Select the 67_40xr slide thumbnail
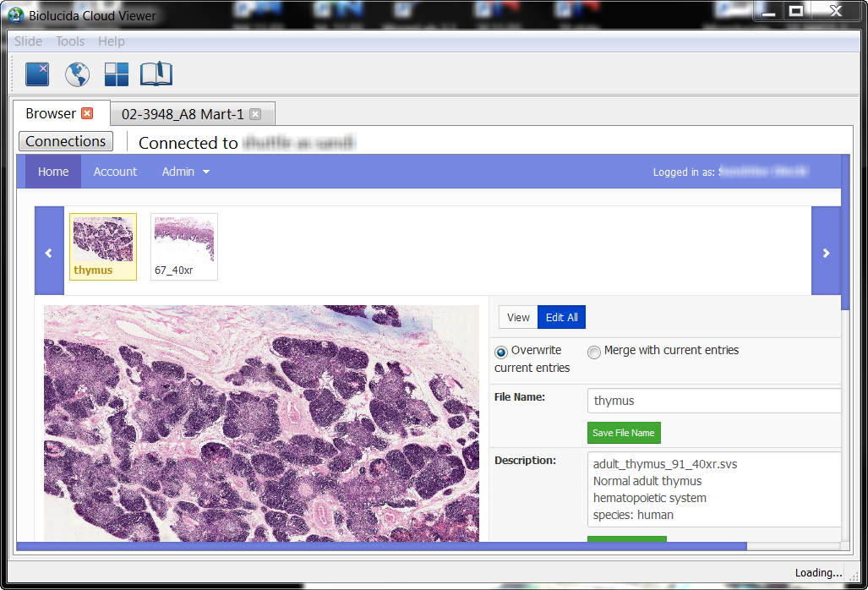The height and width of the screenshot is (590, 868). [183, 246]
